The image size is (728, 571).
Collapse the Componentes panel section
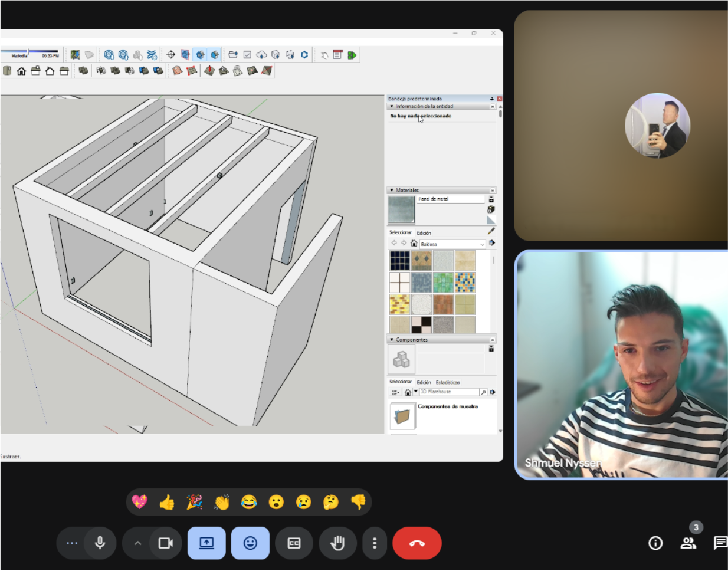[x=392, y=340]
